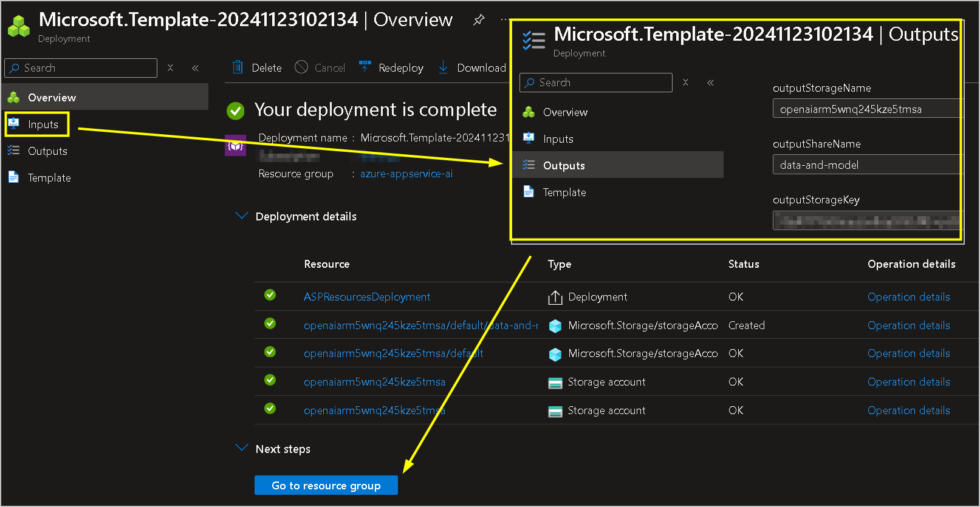Image resolution: width=980 pixels, height=507 pixels.
Task: Click the Status column header
Action: pos(744,264)
